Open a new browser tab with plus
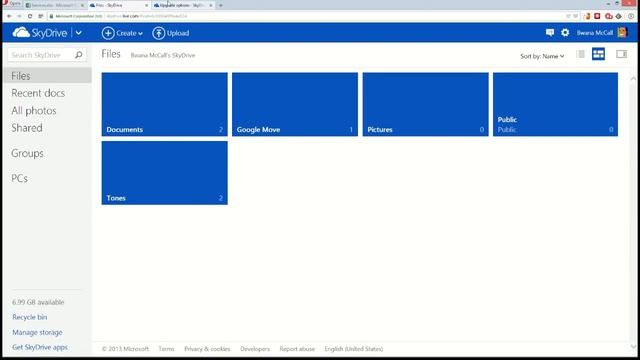 coord(221,5)
